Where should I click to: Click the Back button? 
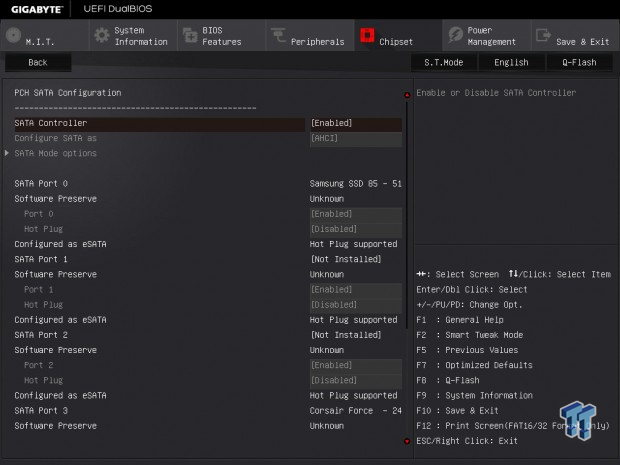pyautogui.click(x=38, y=62)
